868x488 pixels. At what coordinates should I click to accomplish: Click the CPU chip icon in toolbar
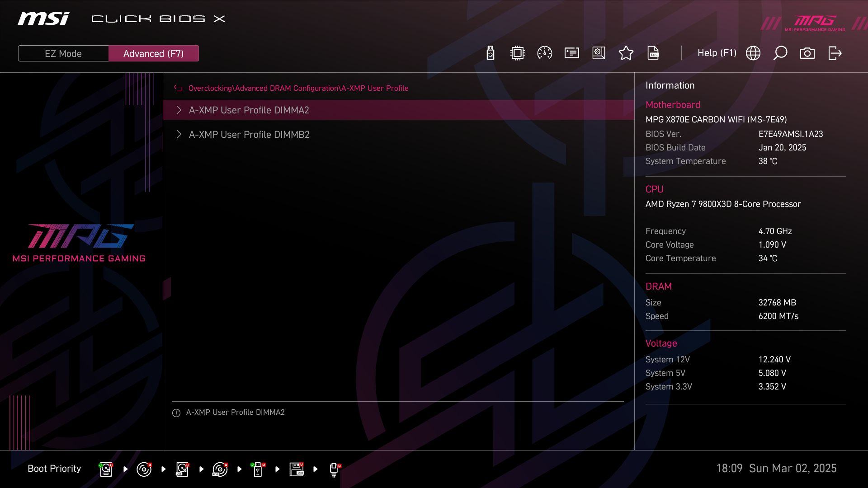point(517,53)
